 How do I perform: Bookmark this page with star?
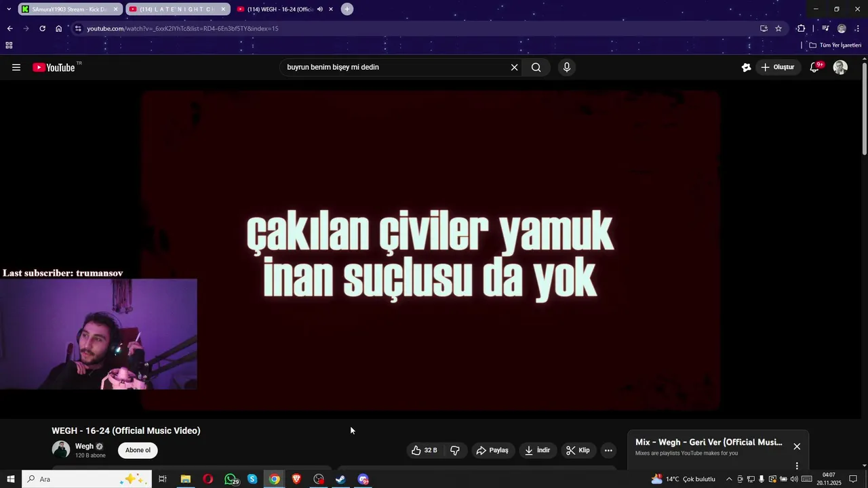(x=778, y=28)
